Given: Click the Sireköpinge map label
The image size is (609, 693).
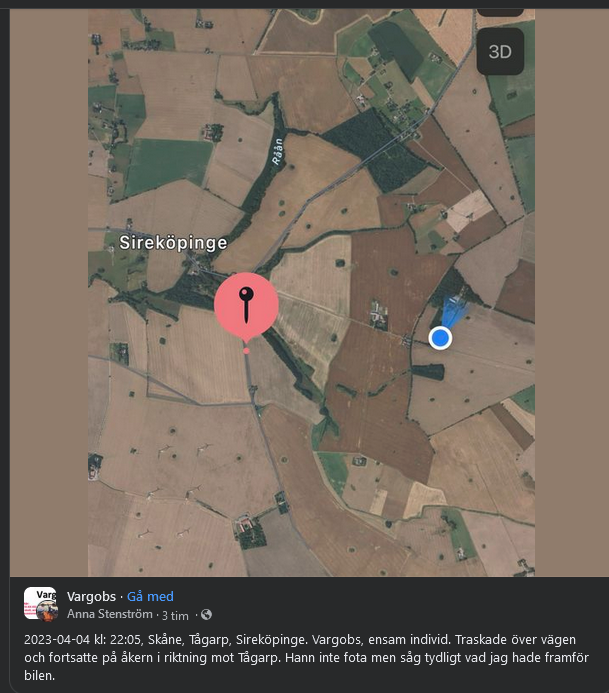Looking at the screenshot, I should [x=173, y=243].
